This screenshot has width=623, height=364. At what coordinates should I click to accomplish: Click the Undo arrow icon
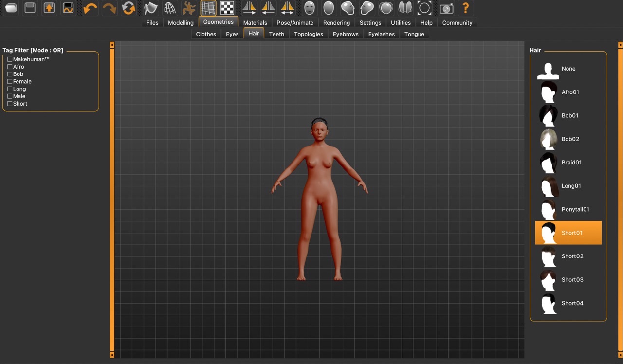click(x=90, y=8)
